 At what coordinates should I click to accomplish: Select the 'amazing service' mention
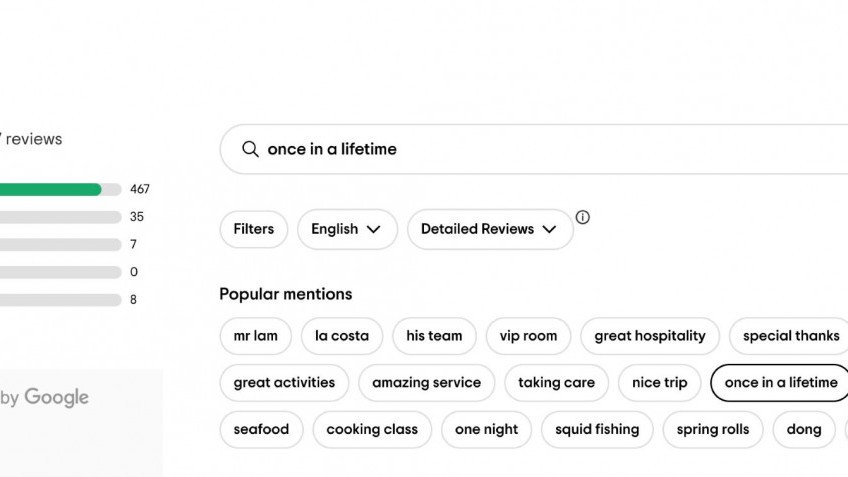click(x=426, y=383)
